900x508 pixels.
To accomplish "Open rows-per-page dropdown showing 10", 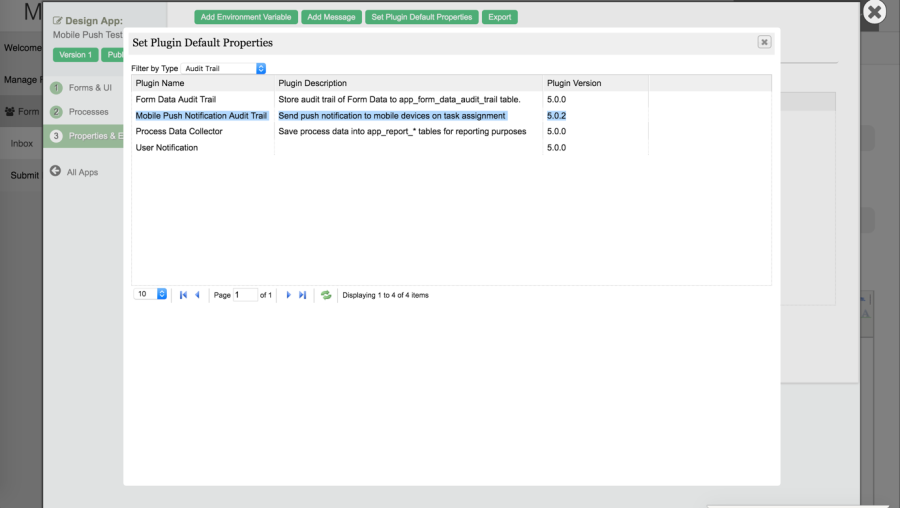I will point(152,295).
